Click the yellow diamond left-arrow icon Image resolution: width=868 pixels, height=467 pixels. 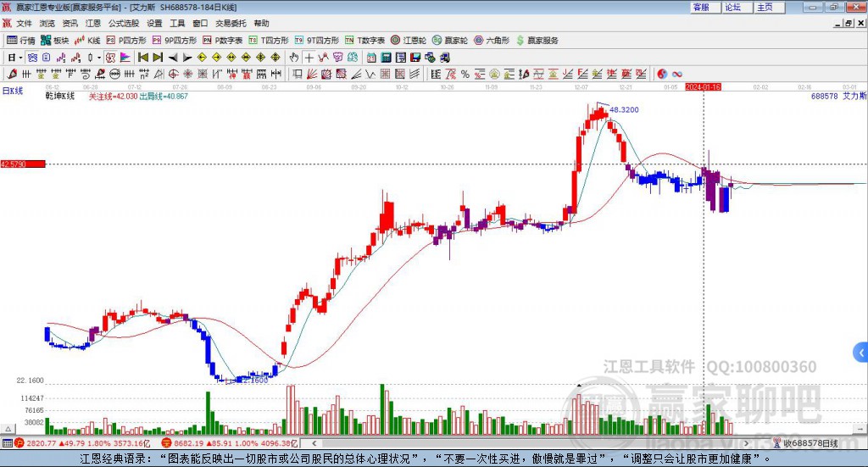coord(202,58)
